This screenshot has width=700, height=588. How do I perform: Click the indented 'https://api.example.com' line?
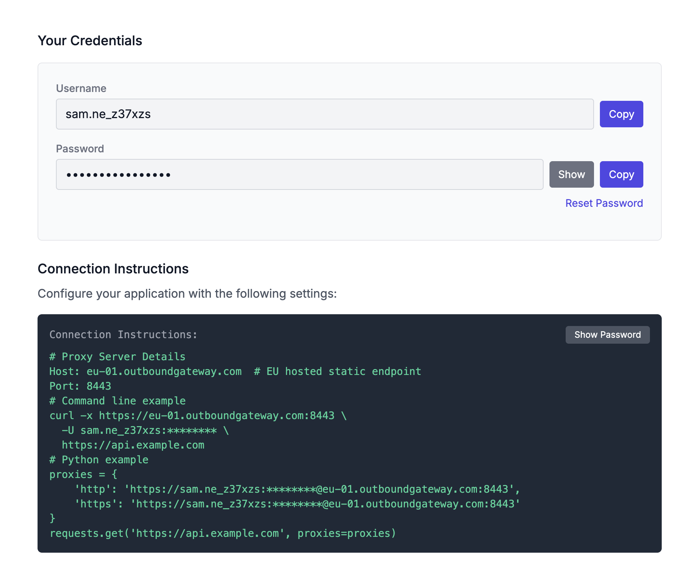click(133, 445)
